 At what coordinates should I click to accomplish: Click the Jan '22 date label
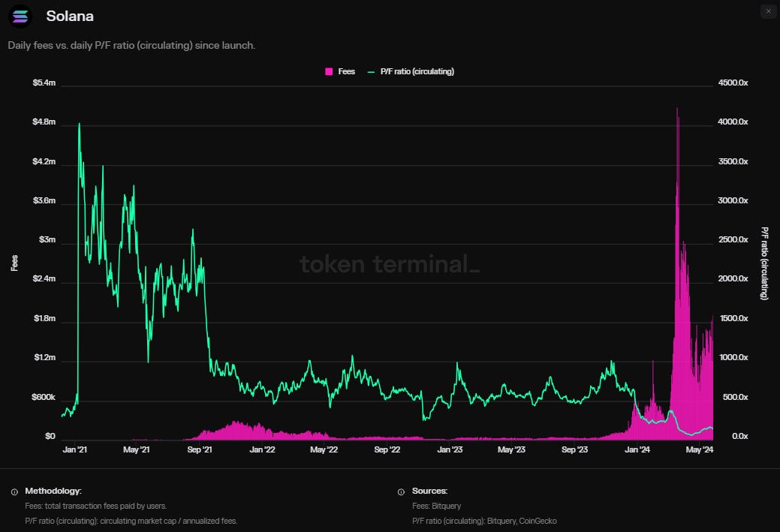[262, 450]
